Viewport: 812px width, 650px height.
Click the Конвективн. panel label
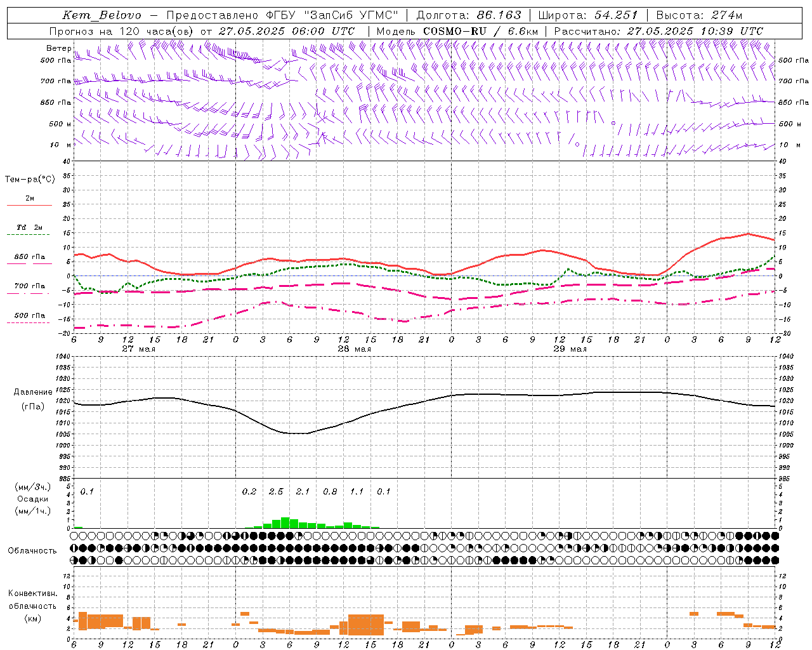pos(33,594)
